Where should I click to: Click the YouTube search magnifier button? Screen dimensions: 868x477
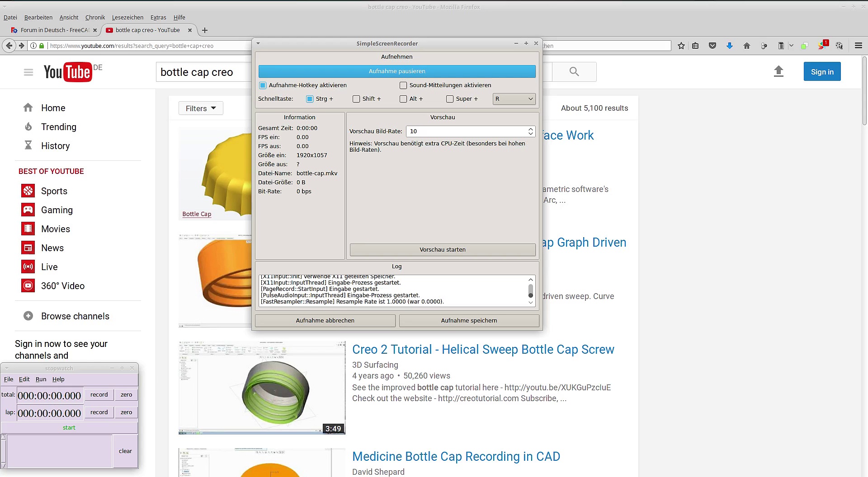click(x=574, y=72)
